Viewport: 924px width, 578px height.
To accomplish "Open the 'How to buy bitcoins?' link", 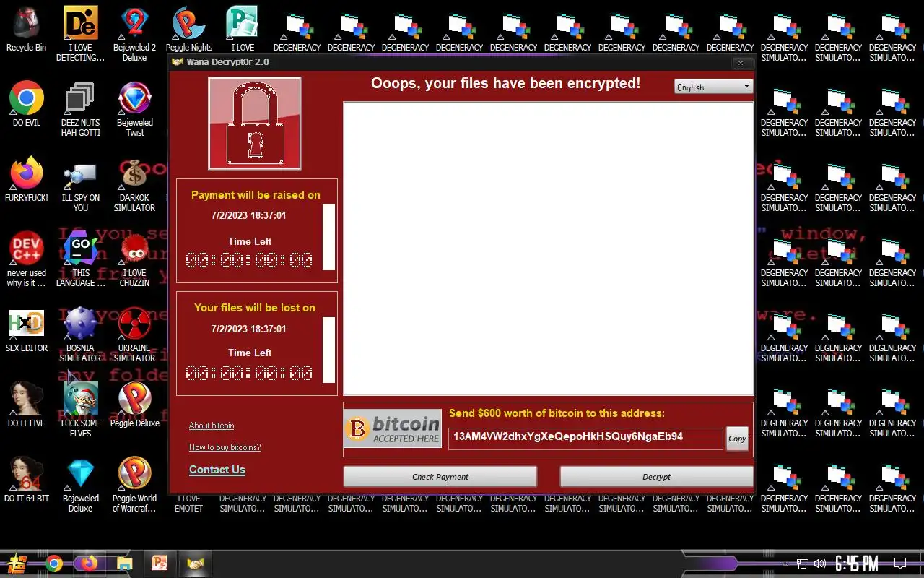I will pyautogui.click(x=225, y=447).
